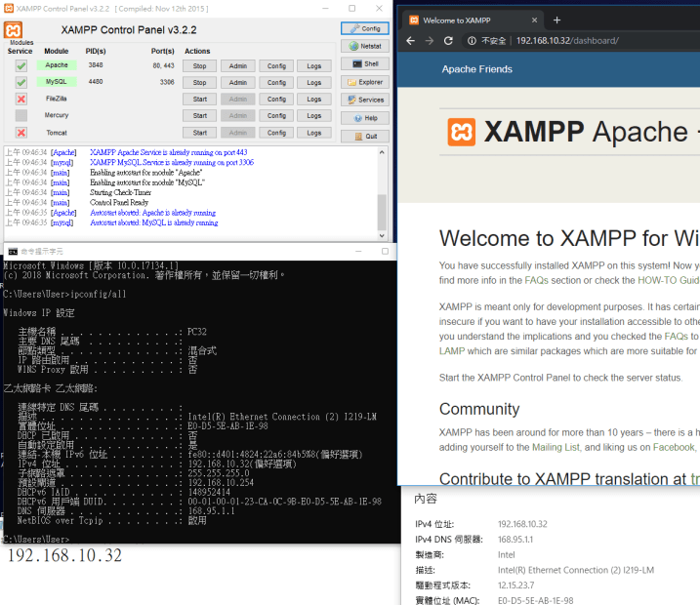Follow the Mailing List link
Viewport: 700px width, 605px height.
[x=556, y=447]
